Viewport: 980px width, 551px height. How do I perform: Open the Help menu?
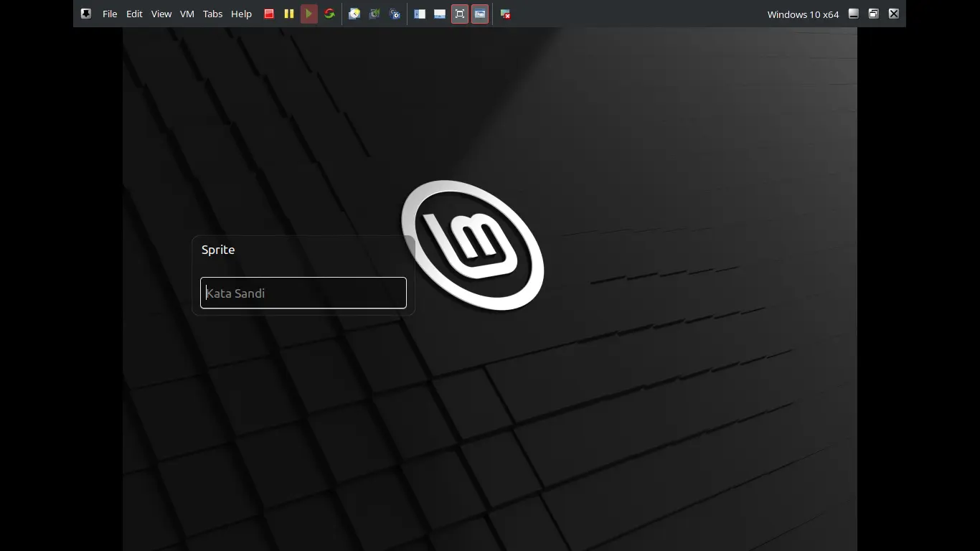[x=241, y=14]
